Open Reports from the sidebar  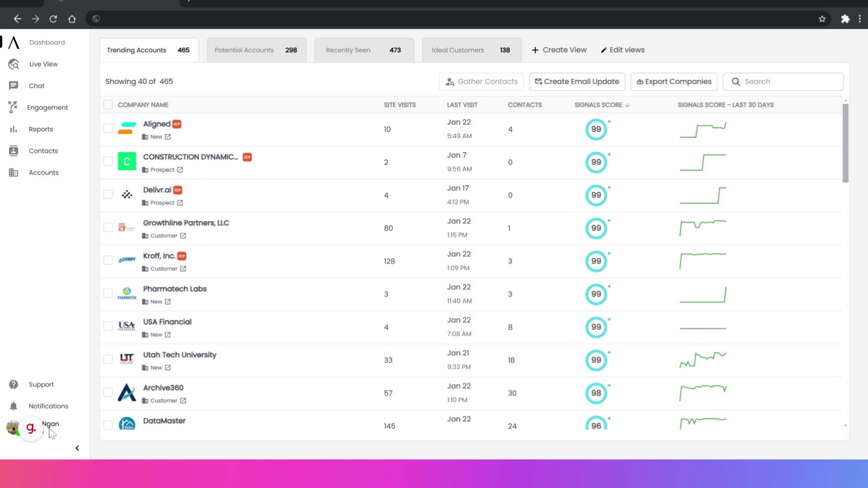(x=14, y=129)
